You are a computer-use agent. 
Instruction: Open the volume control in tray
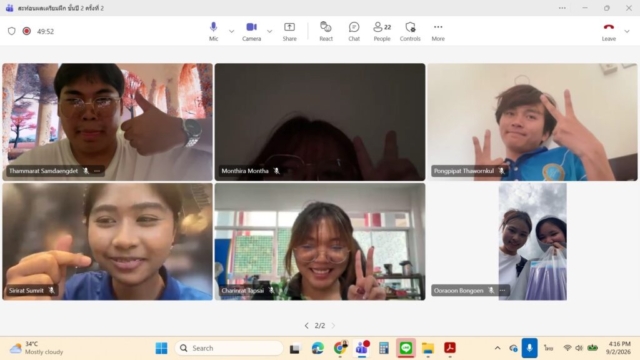(x=579, y=348)
